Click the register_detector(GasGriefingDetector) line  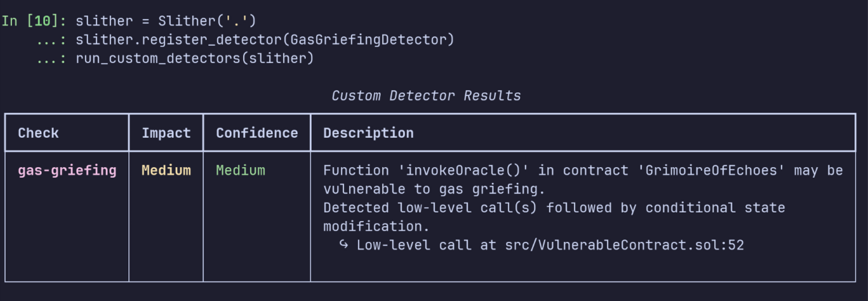(265, 39)
